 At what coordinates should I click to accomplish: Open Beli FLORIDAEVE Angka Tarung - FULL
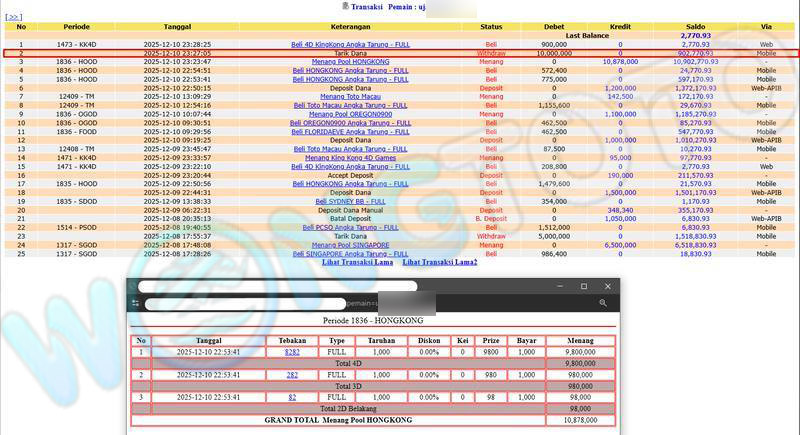[x=350, y=132]
